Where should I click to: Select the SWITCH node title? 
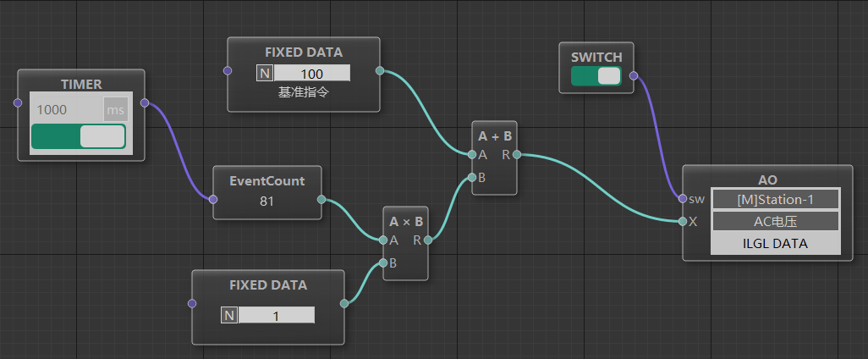click(x=596, y=57)
